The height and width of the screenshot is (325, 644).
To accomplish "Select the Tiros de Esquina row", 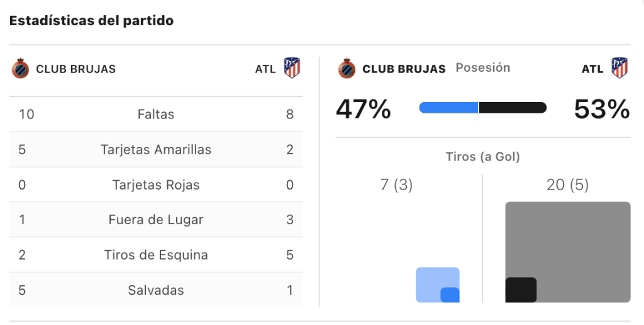I will [156, 254].
